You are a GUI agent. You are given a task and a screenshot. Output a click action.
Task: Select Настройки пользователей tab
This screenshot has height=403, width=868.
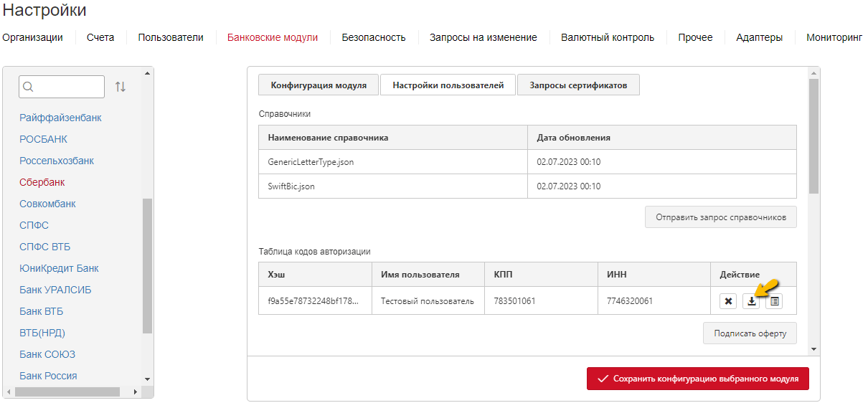pos(448,85)
